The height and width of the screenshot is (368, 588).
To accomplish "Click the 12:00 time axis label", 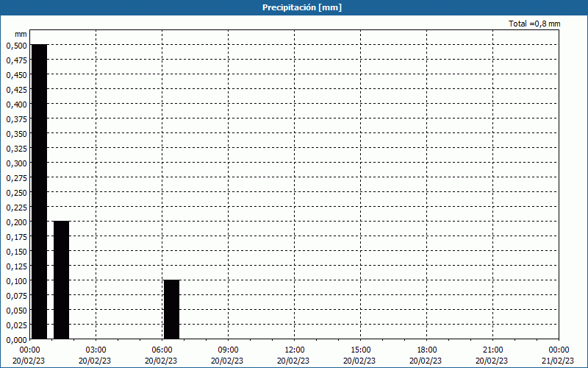I will coord(295,350).
